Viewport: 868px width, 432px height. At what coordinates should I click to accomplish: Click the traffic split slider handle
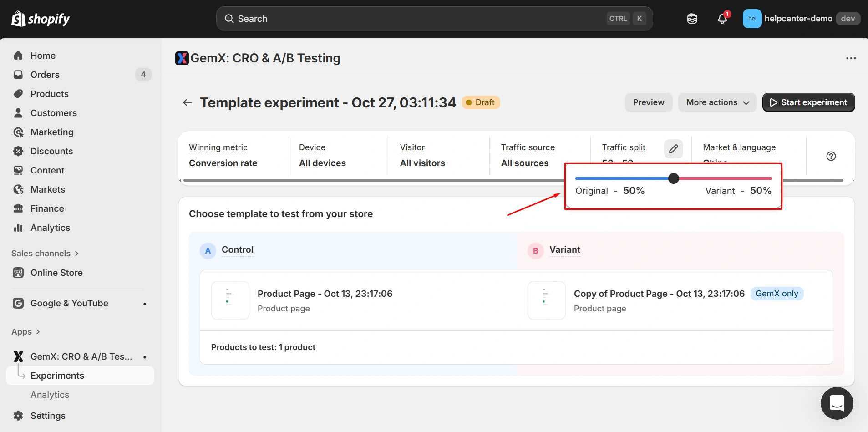[x=674, y=178]
